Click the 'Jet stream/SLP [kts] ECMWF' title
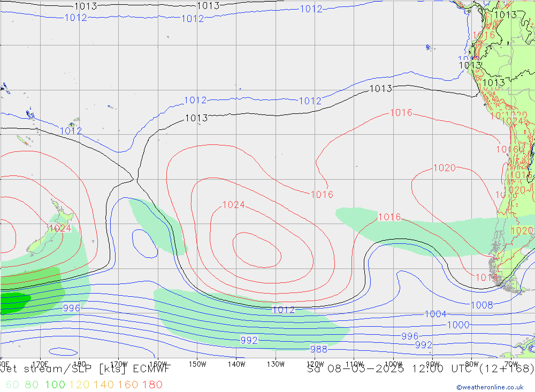The width and height of the screenshot is (535, 392). point(85,369)
